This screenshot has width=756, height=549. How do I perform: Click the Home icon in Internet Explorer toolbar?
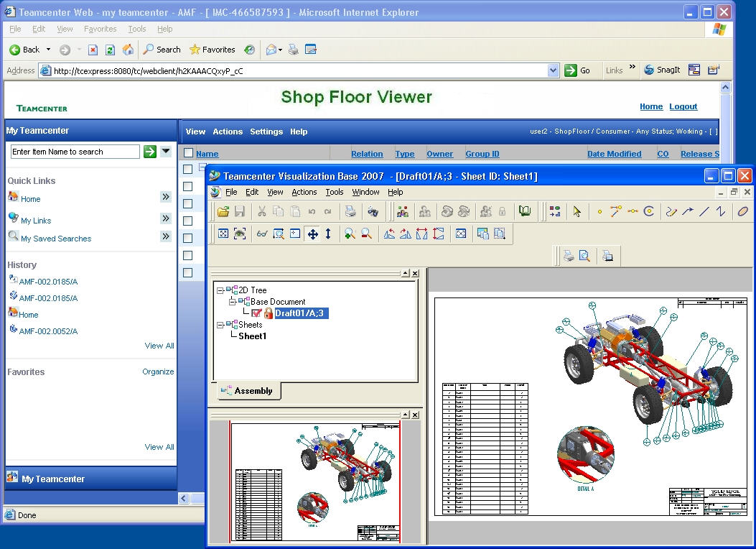(128, 50)
